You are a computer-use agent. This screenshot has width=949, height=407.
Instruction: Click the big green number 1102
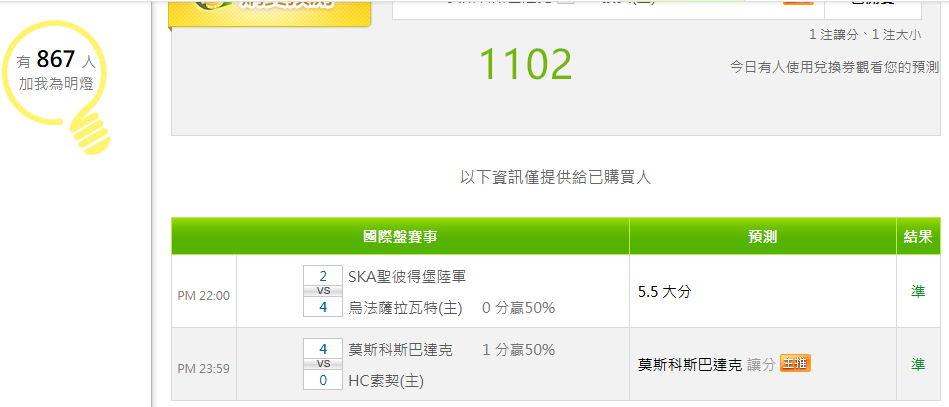click(x=525, y=65)
